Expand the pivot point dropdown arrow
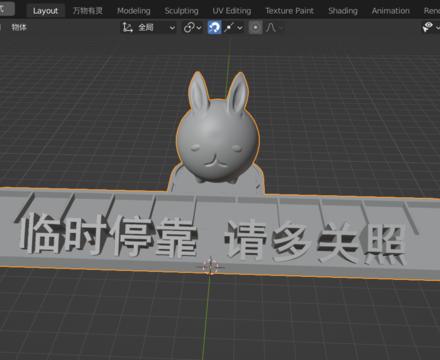The height and width of the screenshot is (360, 440). (x=199, y=28)
